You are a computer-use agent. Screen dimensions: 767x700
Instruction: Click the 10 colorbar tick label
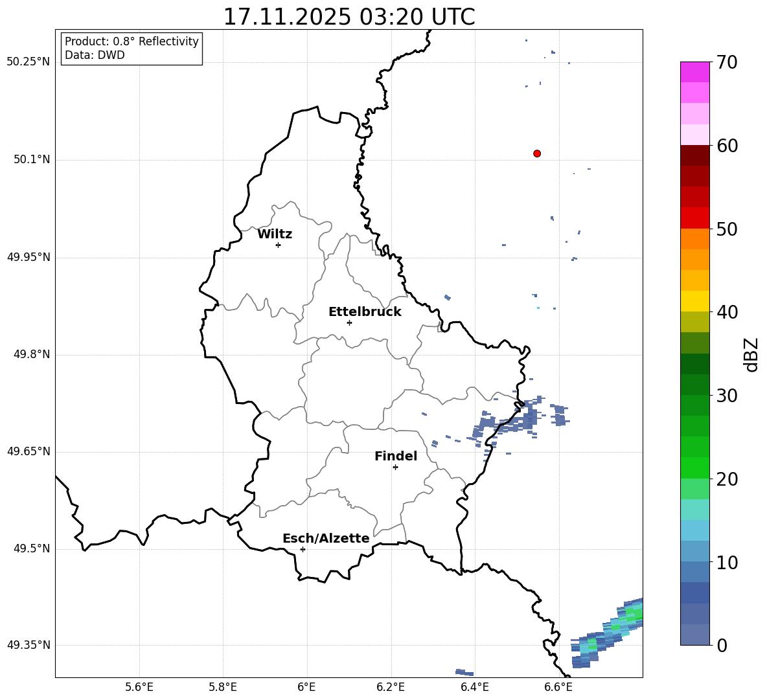point(727,562)
